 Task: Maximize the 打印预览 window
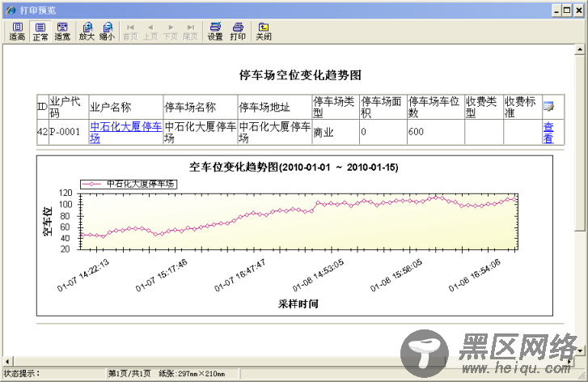567,11
